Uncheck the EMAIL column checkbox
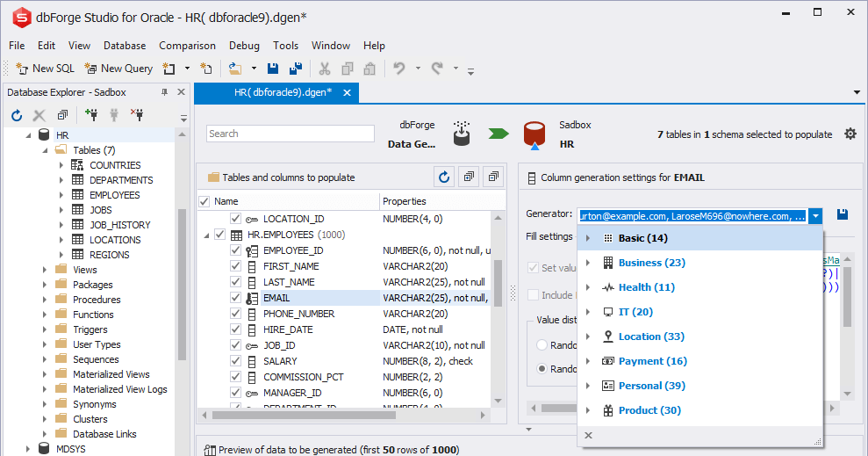The height and width of the screenshot is (456, 868). pos(235,298)
